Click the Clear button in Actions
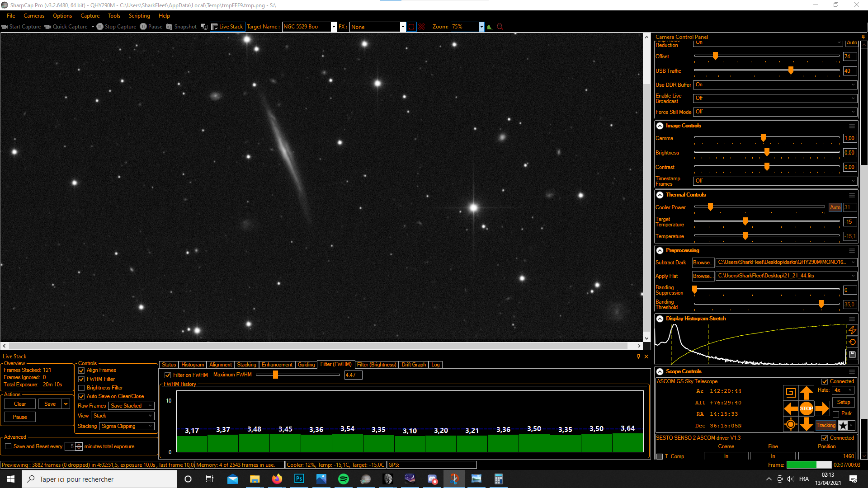The width and height of the screenshot is (868, 488). point(20,404)
